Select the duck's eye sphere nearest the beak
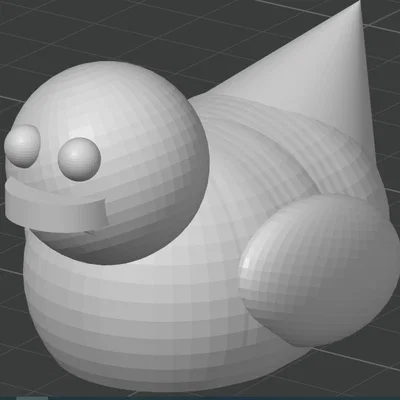This screenshot has height=400, width=400. [79, 160]
